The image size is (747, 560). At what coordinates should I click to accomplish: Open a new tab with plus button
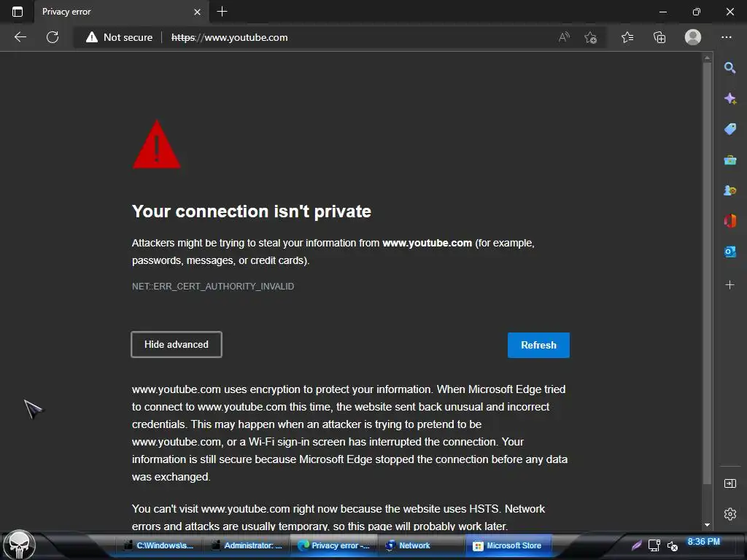coord(222,12)
